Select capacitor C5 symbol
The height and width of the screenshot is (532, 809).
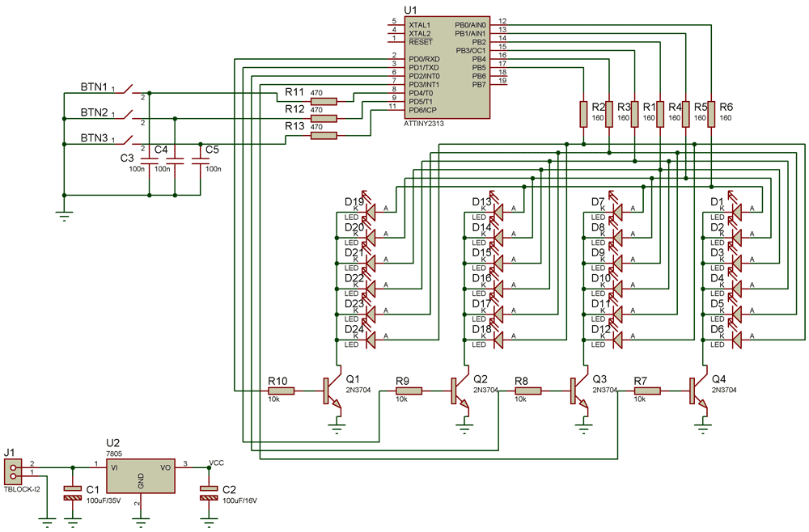point(201,162)
